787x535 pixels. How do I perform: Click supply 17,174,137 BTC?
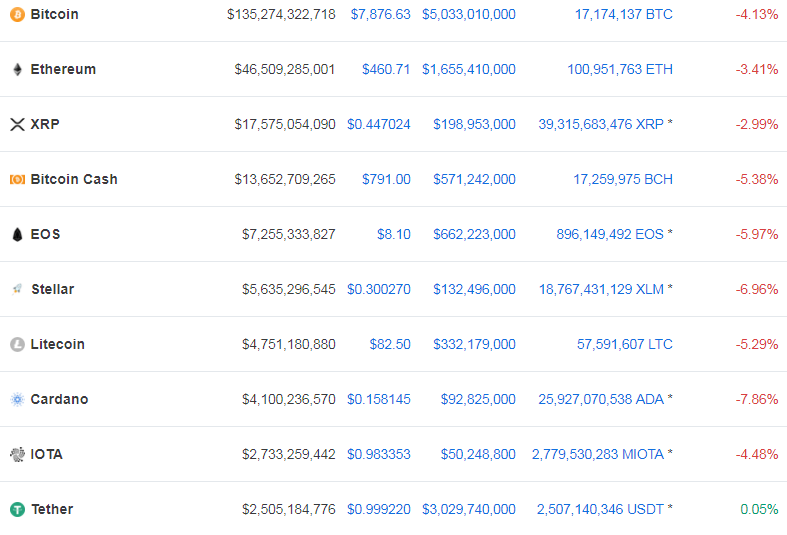click(x=623, y=15)
